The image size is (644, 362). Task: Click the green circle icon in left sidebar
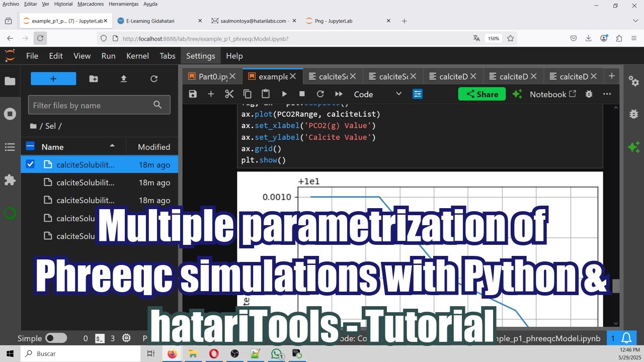click(10, 213)
